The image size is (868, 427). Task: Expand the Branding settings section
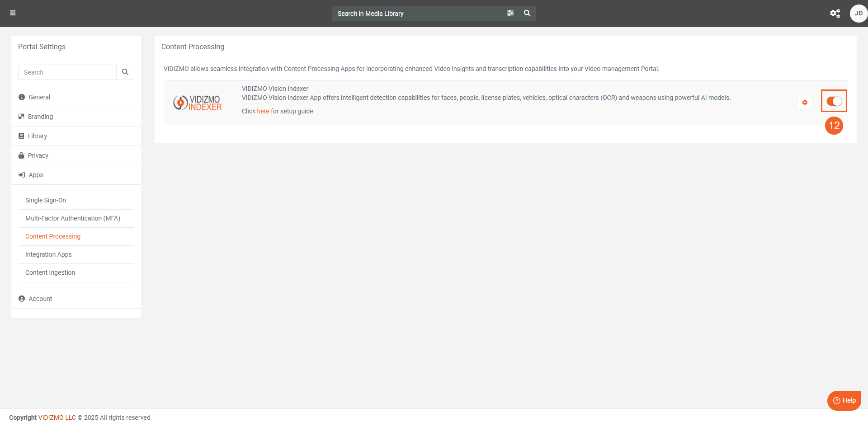(40, 117)
